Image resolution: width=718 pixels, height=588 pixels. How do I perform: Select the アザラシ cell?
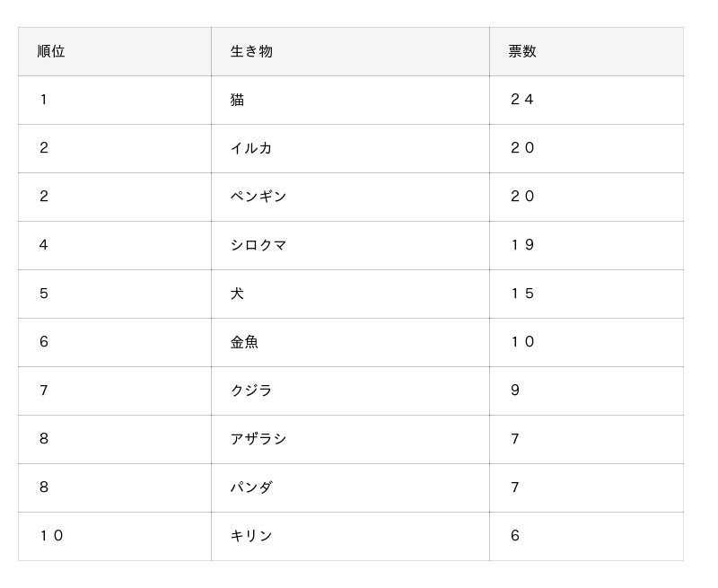[258, 439]
